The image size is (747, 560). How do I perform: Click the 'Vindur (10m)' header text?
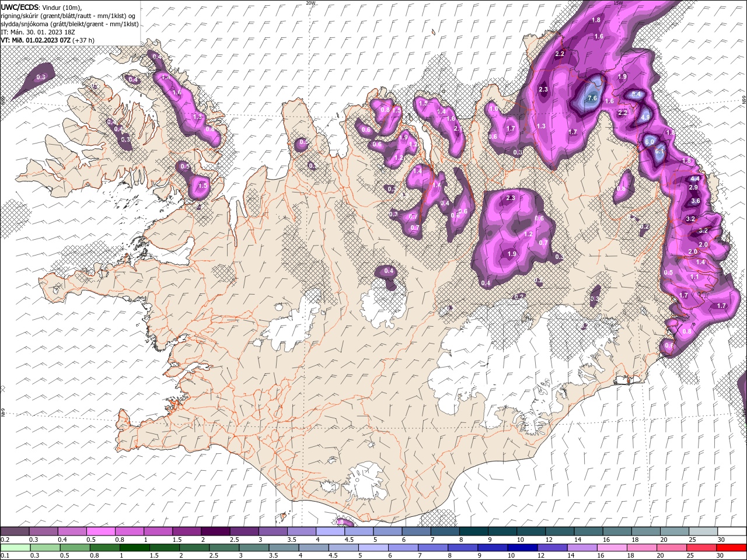point(63,7)
